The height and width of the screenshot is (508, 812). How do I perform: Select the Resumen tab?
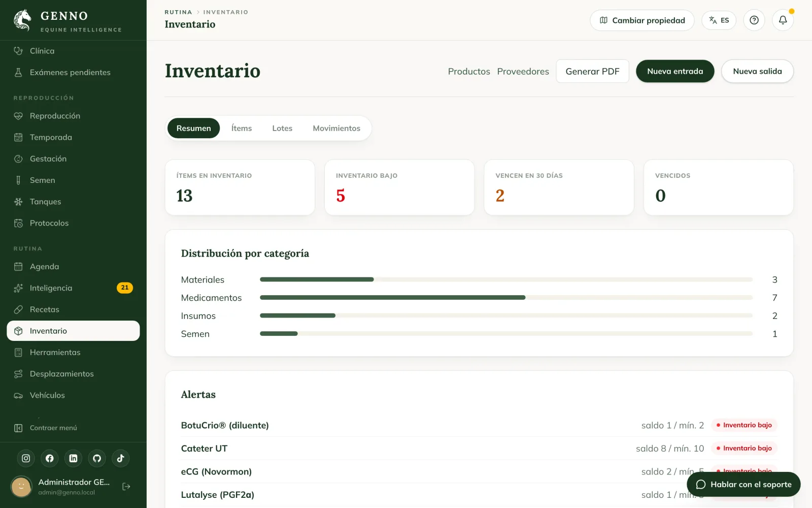[193, 128]
